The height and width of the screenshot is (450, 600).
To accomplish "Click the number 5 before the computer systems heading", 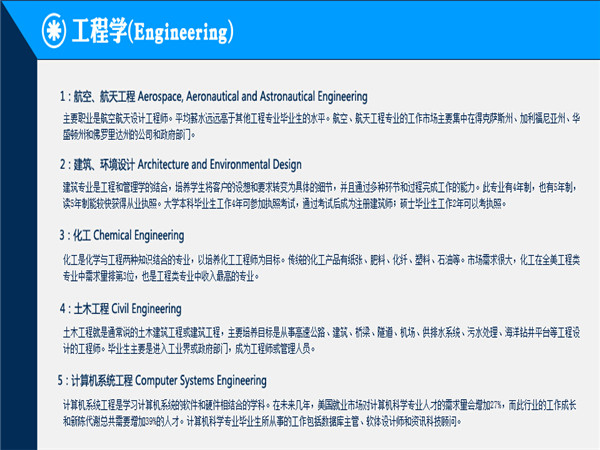I will coord(61,380).
